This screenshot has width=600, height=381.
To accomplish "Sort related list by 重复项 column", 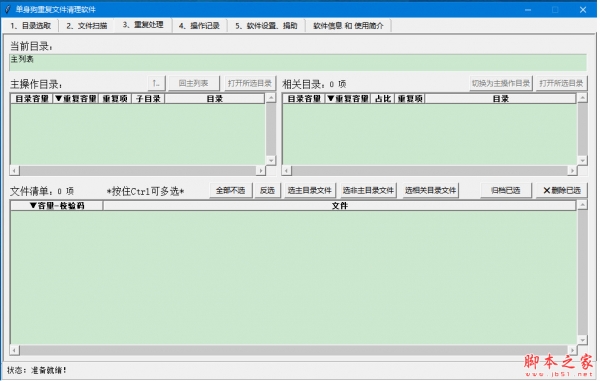I will pyautogui.click(x=410, y=99).
